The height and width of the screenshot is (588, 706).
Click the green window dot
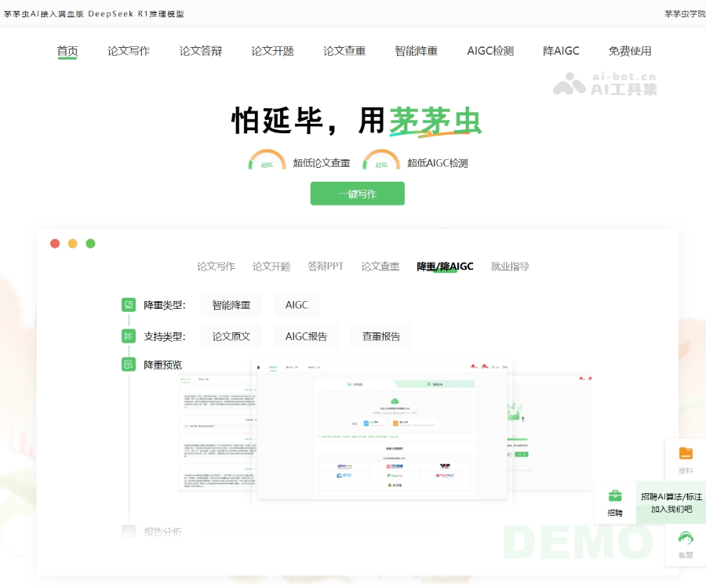click(90, 244)
